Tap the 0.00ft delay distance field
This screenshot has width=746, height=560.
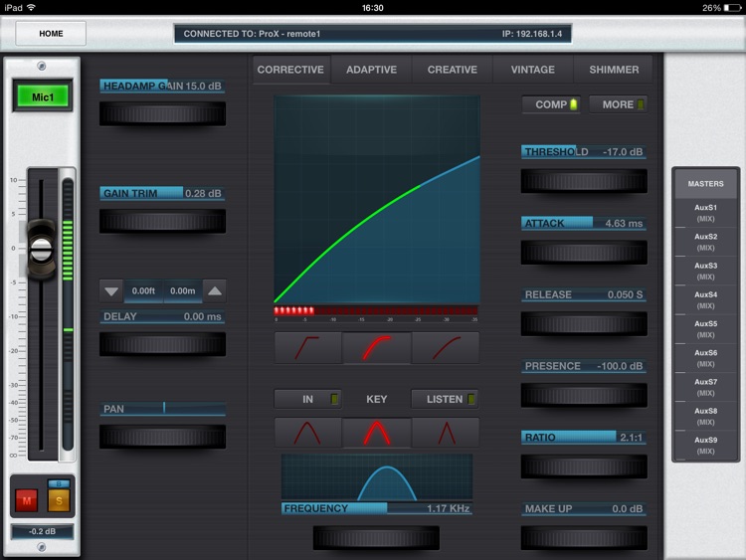[x=143, y=291]
